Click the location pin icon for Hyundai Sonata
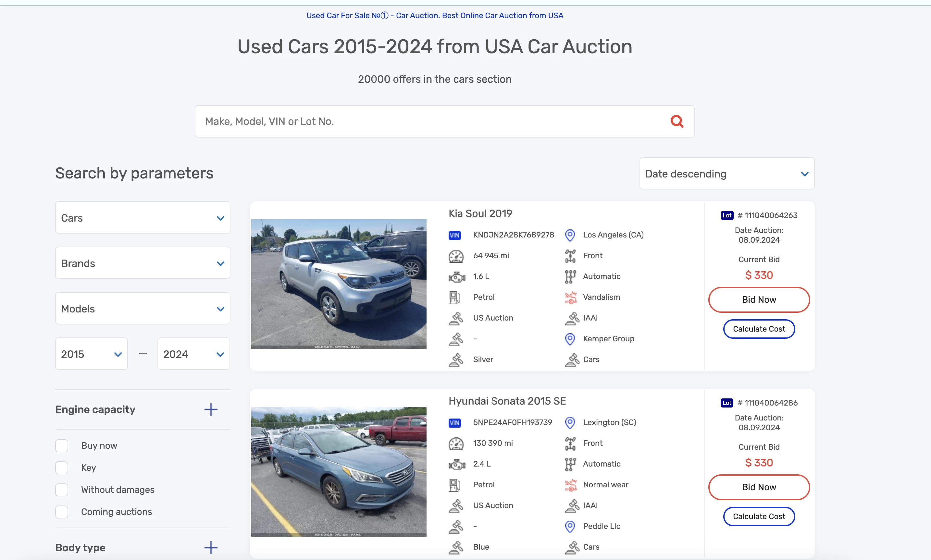 tap(571, 422)
